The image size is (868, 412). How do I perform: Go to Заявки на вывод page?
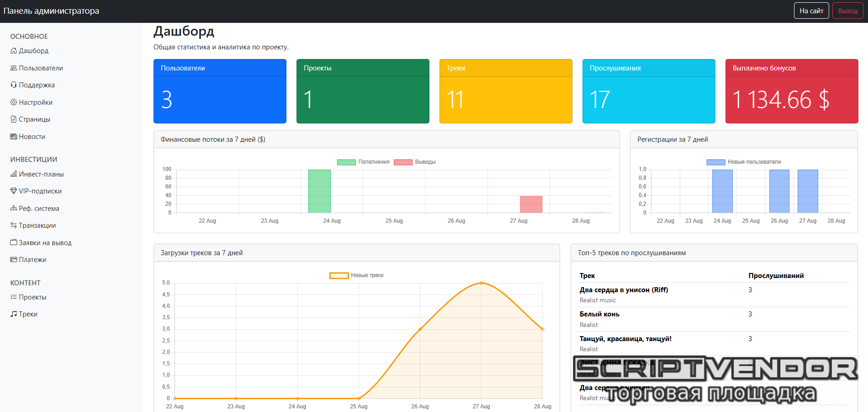[x=45, y=243]
